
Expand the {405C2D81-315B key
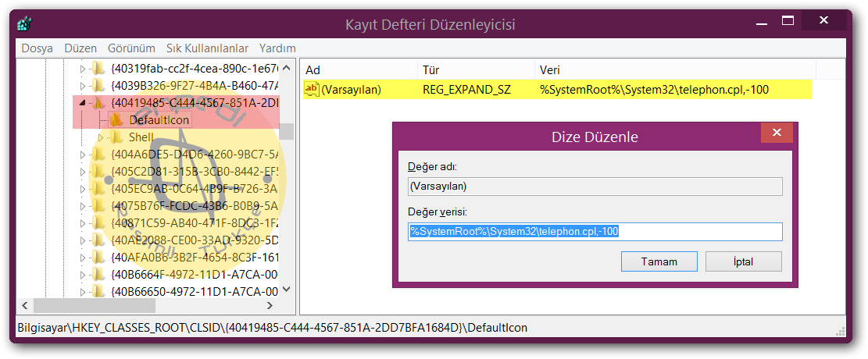(83, 172)
